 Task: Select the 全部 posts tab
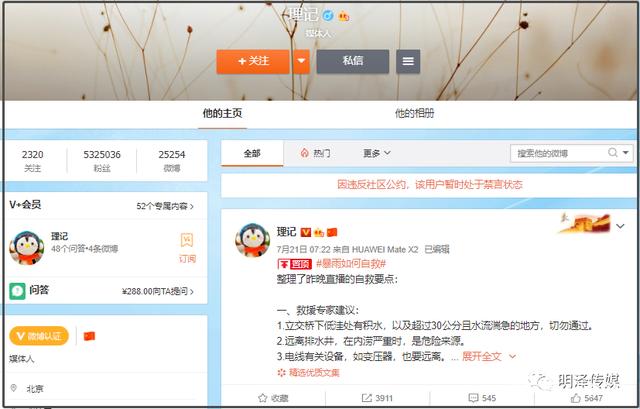pos(251,153)
